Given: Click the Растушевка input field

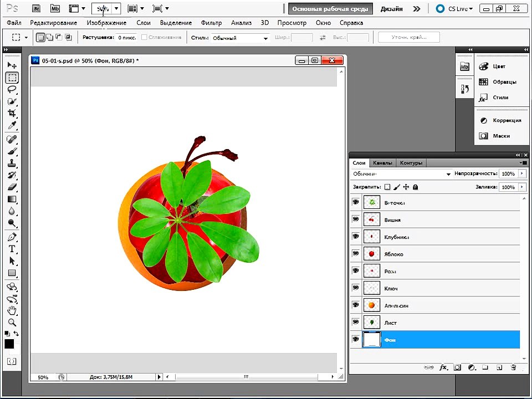Looking at the screenshot, I should (x=127, y=37).
